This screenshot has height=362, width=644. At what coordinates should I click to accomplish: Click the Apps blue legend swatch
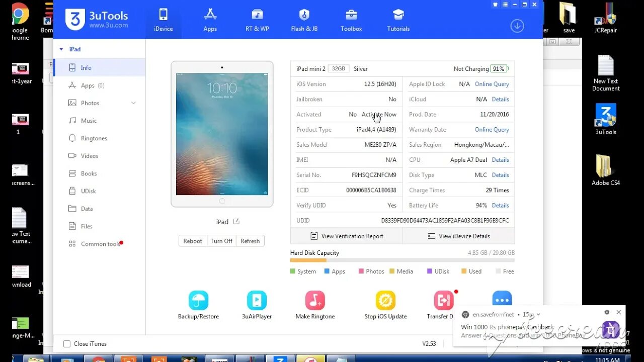click(x=327, y=271)
